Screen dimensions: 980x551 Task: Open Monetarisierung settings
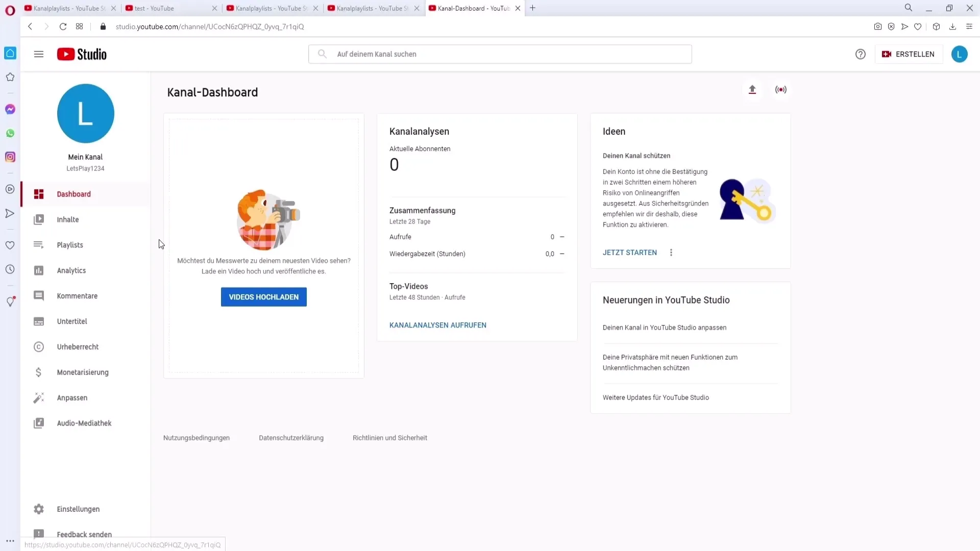(83, 372)
